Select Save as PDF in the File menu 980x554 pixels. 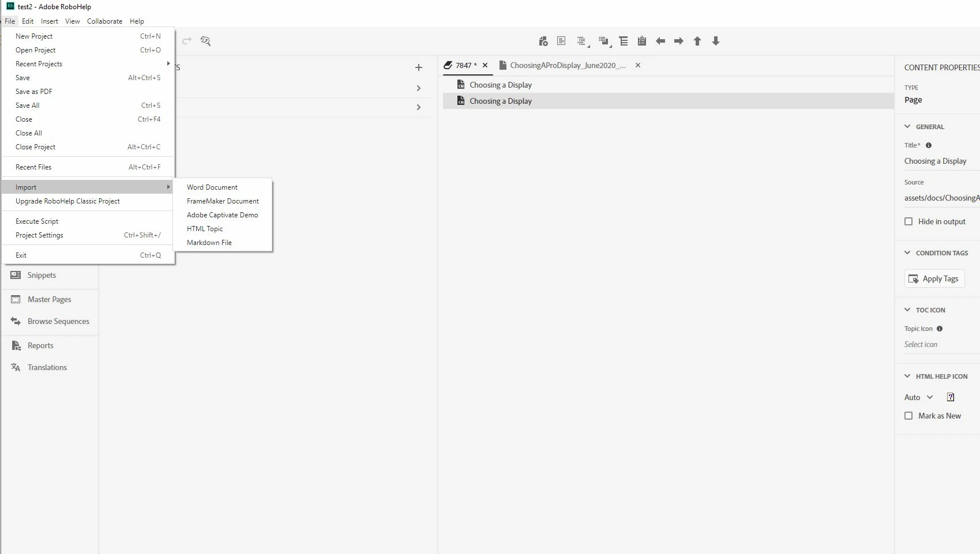point(88,92)
